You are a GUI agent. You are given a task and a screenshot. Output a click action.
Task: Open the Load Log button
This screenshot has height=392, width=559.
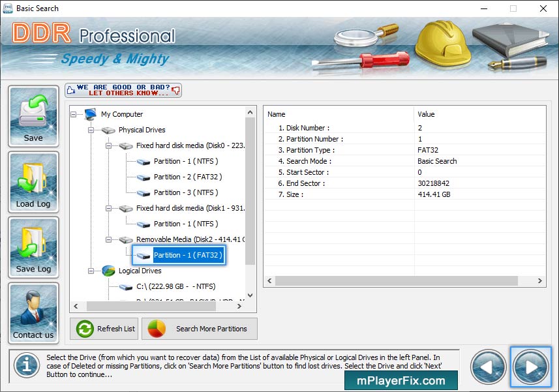(33, 182)
